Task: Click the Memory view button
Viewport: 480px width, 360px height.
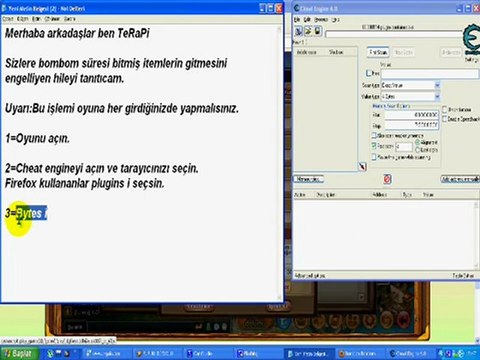Action: 309,179
